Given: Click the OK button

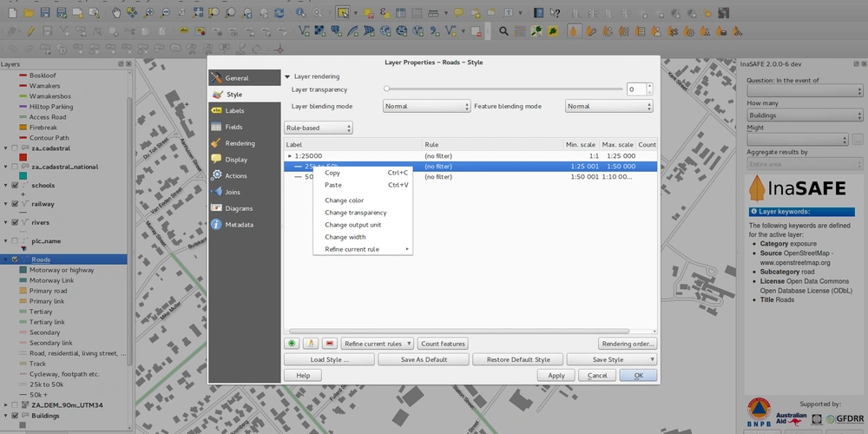Looking at the screenshot, I should tap(638, 375).
